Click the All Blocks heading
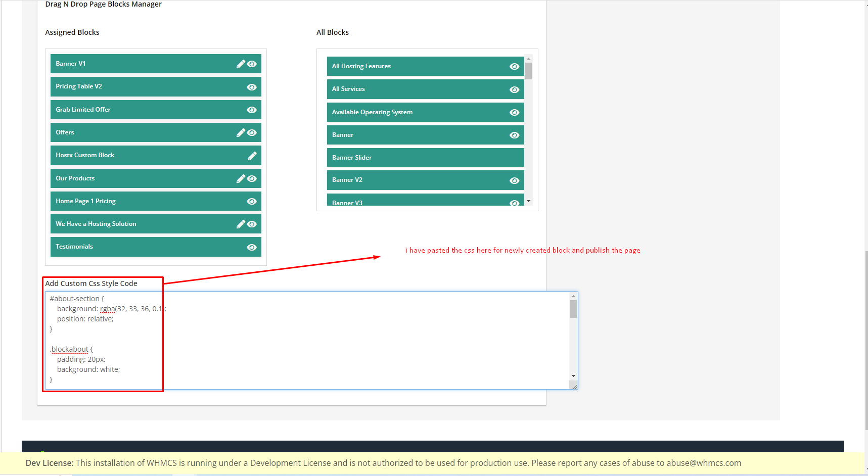Image resolution: width=868 pixels, height=476 pixels. tap(333, 32)
